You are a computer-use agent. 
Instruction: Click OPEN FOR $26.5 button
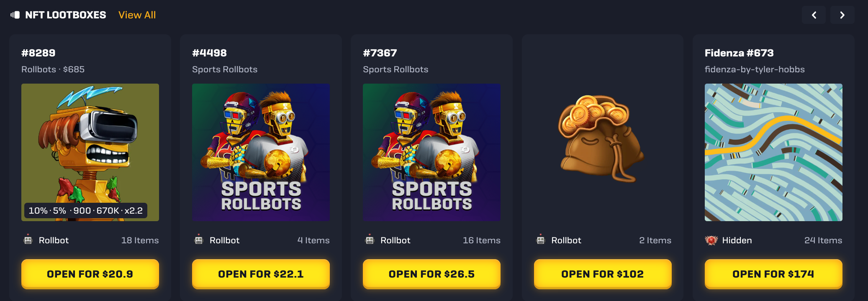click(431, 274)
